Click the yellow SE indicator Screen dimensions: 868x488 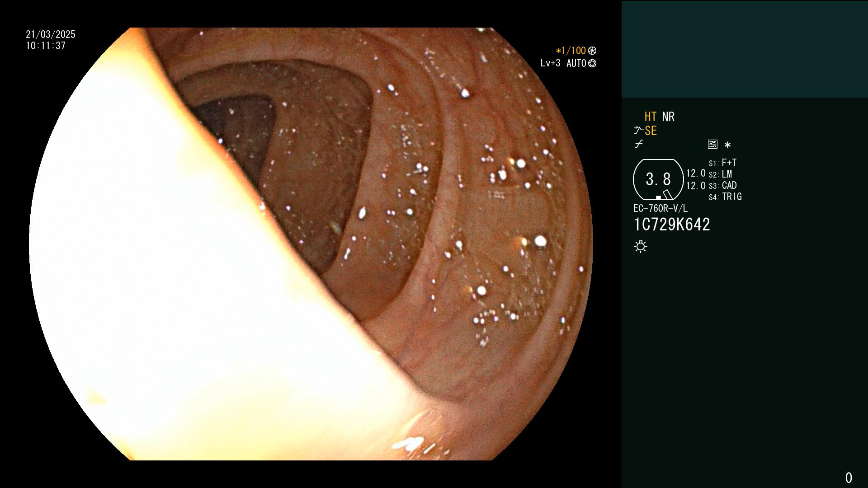click(x=651, y=131)
